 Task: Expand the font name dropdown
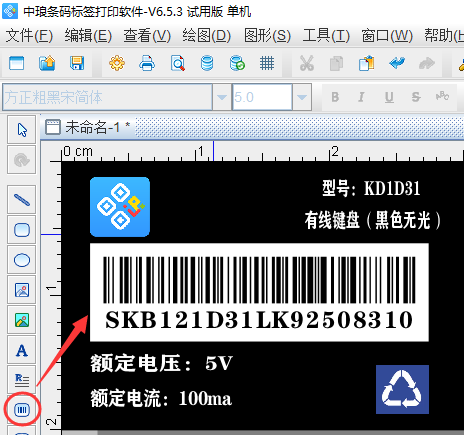tap(222, 97)
